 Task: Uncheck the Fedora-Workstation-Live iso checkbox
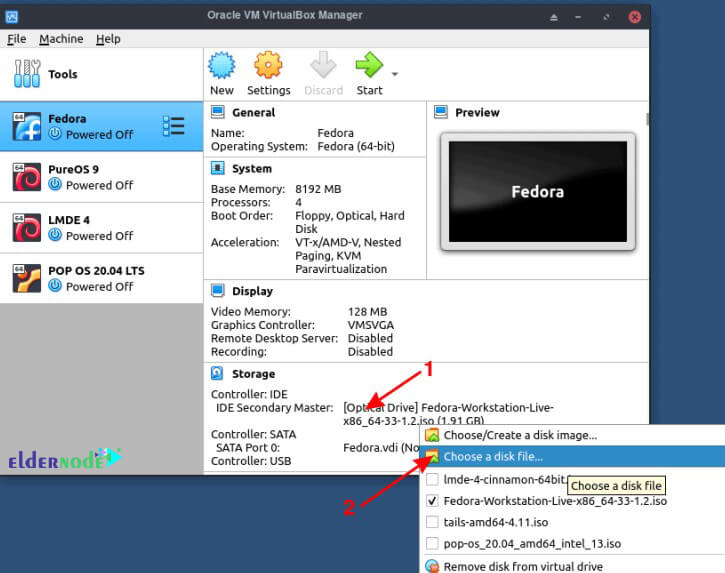click(432, 500)
